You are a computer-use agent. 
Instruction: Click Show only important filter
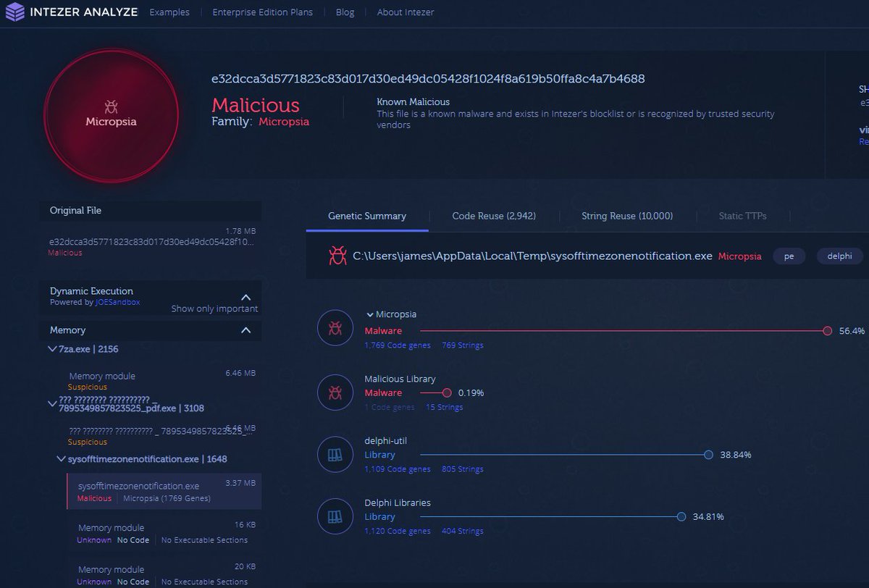coord(214,308)
